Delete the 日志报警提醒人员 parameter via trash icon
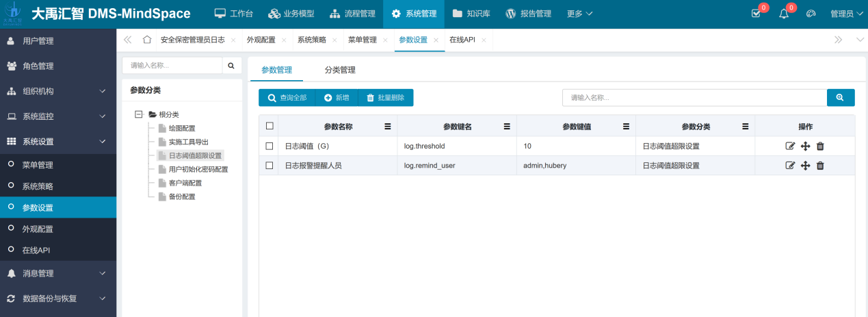 (x=820, y=165)
